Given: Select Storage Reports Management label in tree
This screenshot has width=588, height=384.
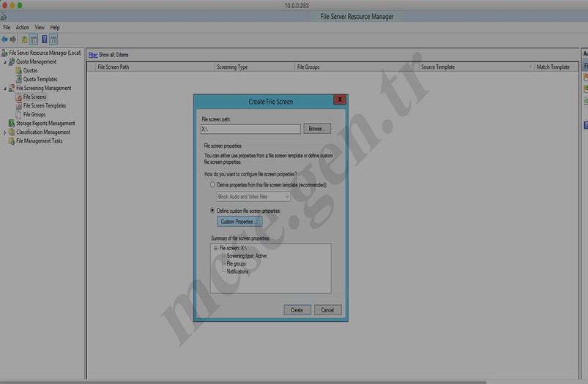Looking at the screenshot, I should click(45, 124).
